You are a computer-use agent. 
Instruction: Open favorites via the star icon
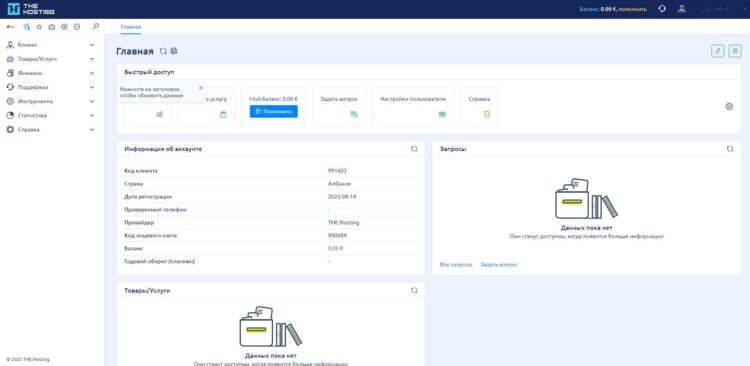pos(39,27)
